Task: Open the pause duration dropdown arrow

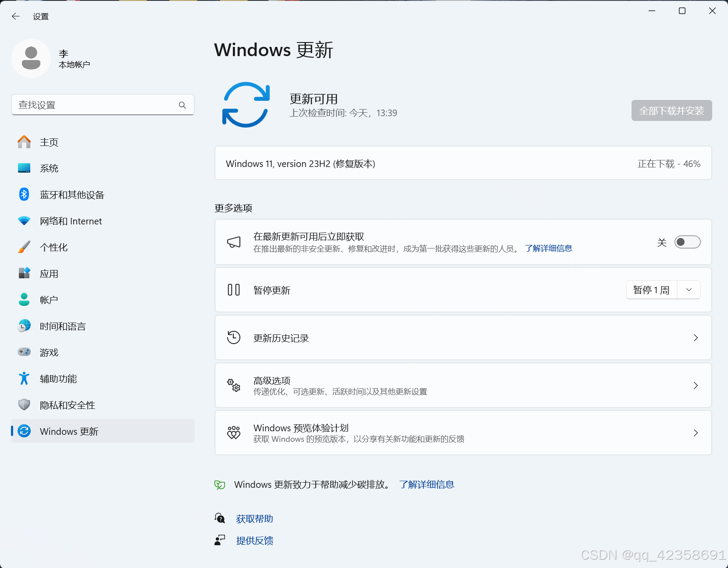Action: (689, 290)
